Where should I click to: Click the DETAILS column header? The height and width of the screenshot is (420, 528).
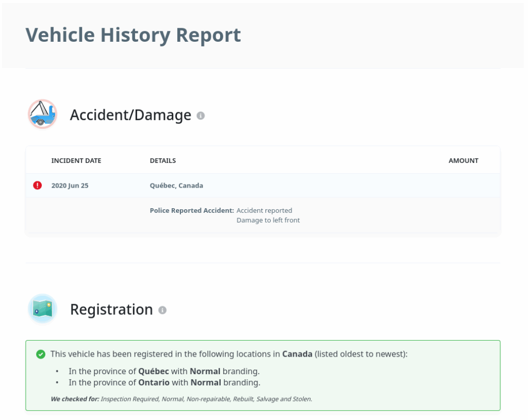tap(163, 161)
